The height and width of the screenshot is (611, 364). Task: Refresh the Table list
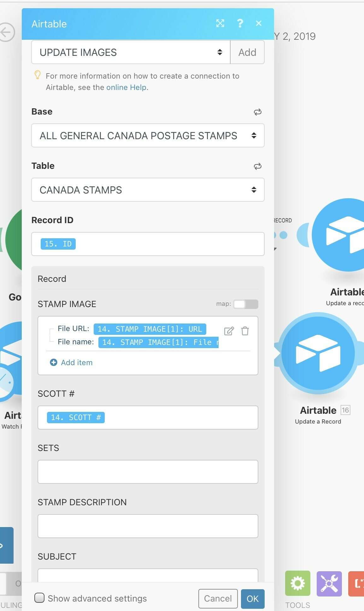(258, 166)
